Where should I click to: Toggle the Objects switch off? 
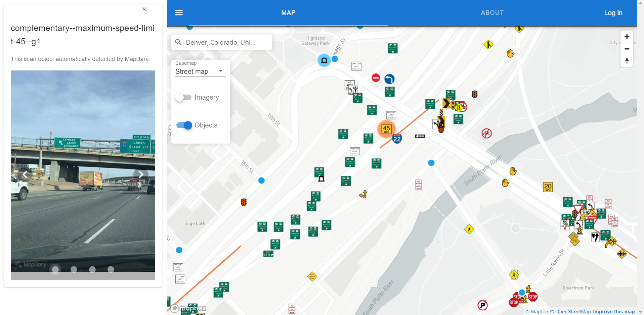(184, 125)
